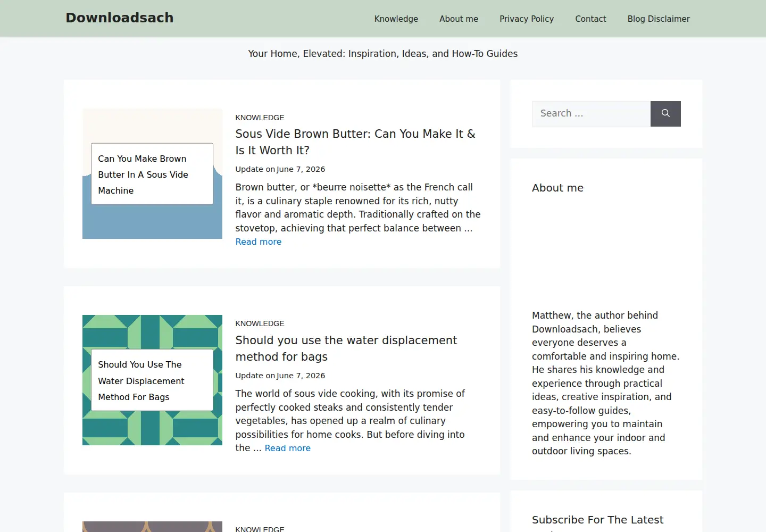Image resolution: width=766 pixels, height=532 pixels.
Task: Open the Contact page
Action: tap(590, 19)
